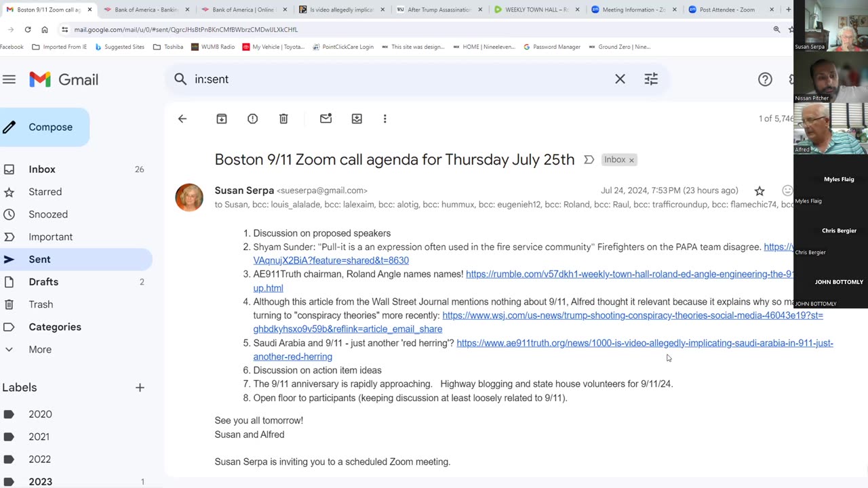Open the Suggested Sites bookmark

tap(119, 47)
